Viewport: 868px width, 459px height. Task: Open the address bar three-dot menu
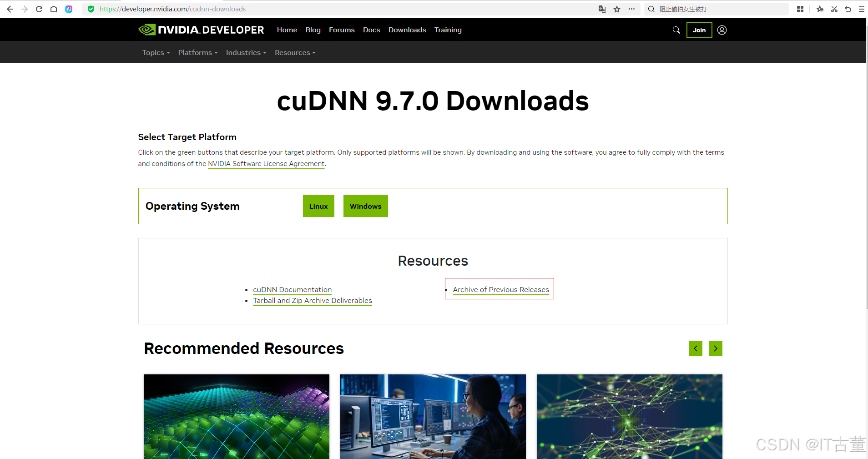click(x=631, y=9)
